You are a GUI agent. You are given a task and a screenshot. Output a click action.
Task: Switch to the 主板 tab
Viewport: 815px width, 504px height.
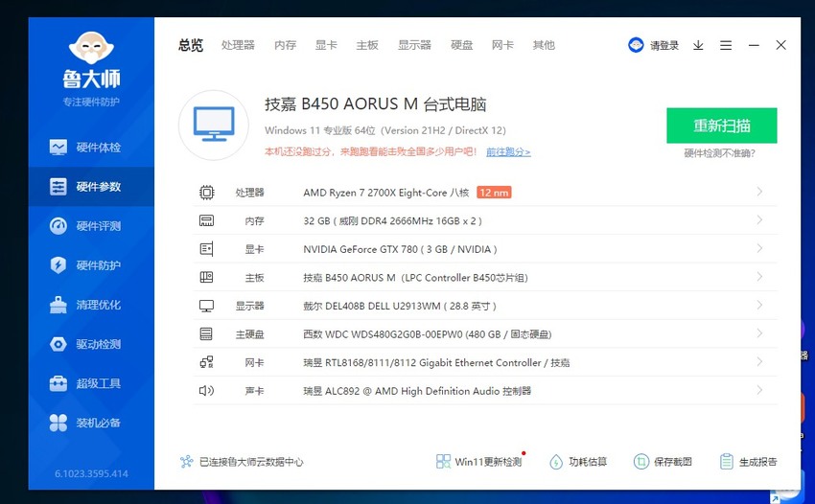(367, 45)
